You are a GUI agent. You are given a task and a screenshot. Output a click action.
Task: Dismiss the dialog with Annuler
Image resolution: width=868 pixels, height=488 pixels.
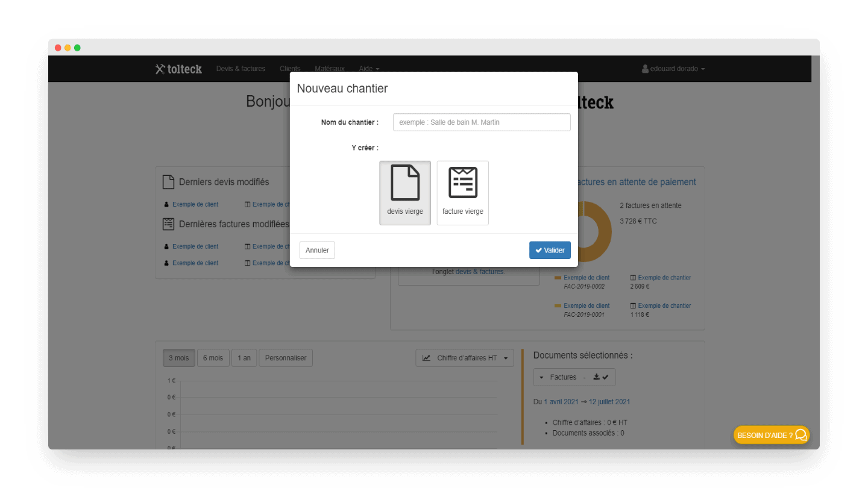pos(317,250)
